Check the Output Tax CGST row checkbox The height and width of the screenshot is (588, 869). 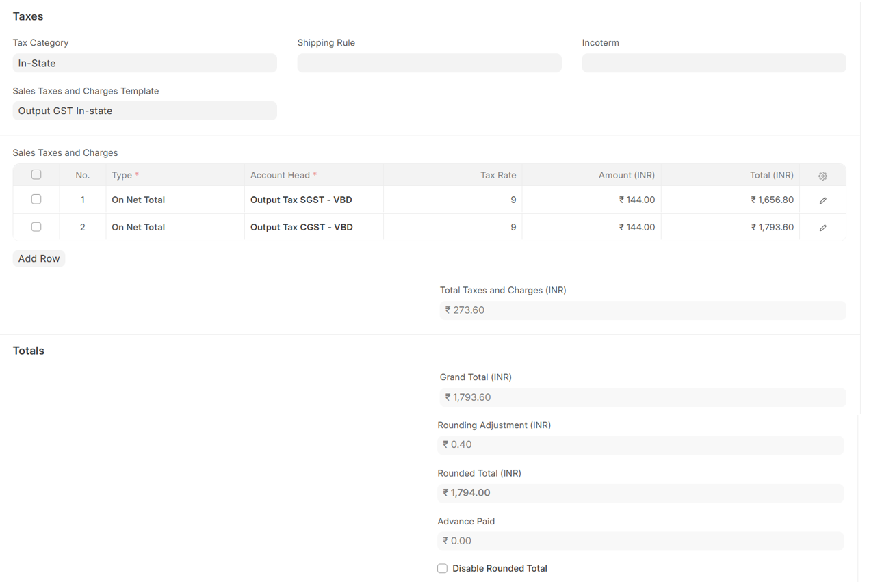[36, 227]
